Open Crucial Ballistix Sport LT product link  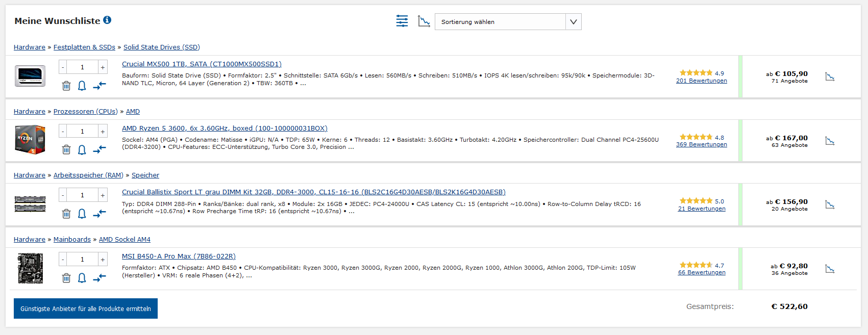[314, 192]
